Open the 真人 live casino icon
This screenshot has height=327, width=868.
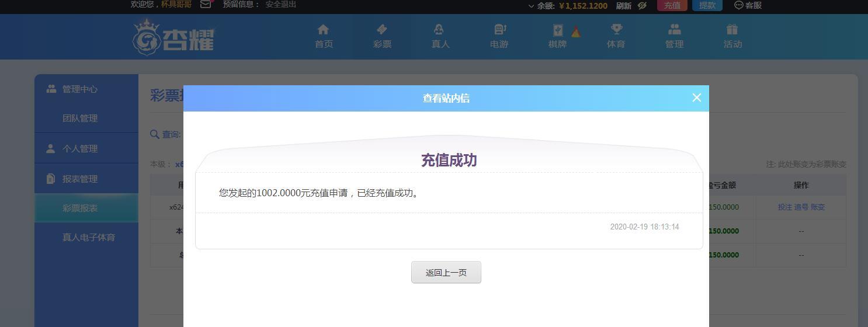[x=439, y=29]
